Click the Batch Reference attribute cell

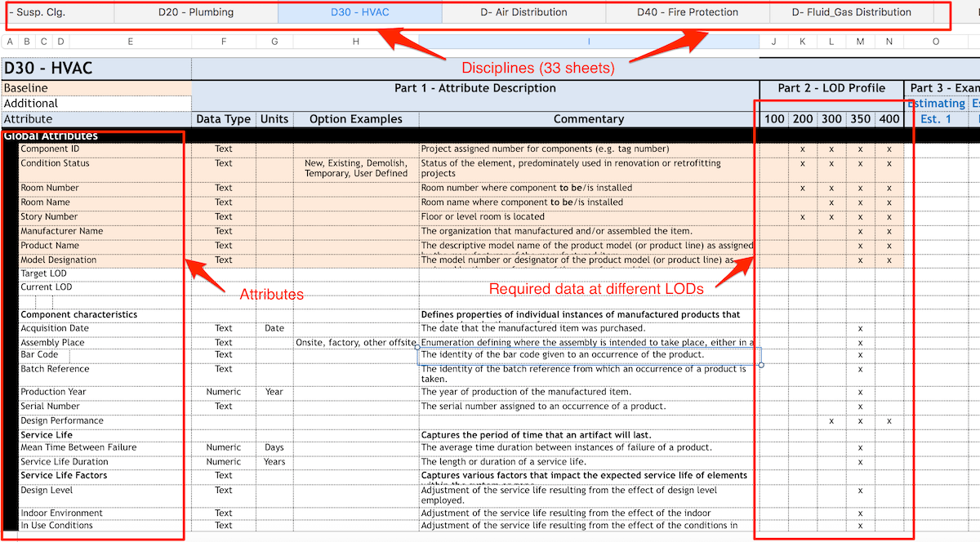[105, 374]
